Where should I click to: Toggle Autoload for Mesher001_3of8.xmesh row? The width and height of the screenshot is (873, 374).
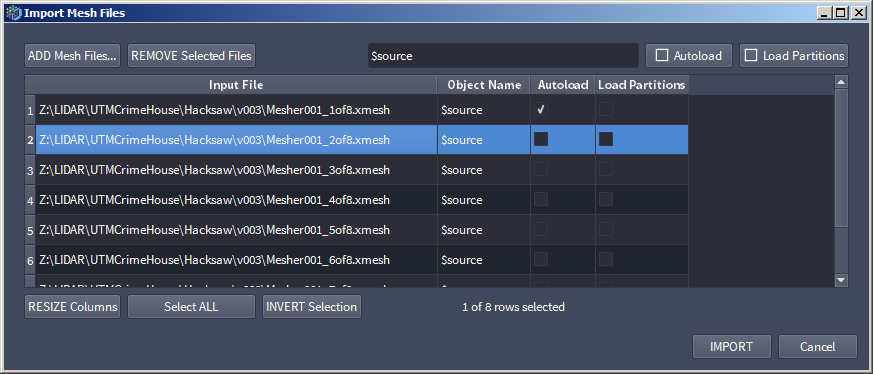[x=541, y=169]
